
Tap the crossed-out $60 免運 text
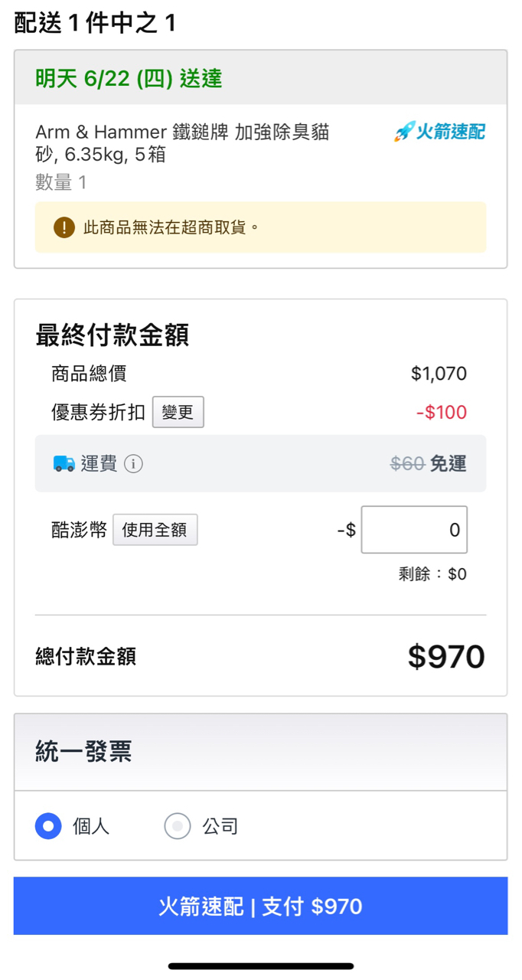[x=428, y=464]
